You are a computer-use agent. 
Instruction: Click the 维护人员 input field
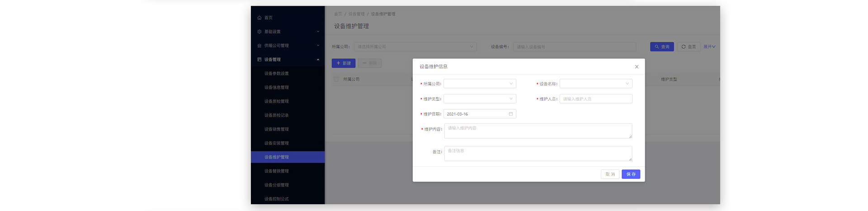click(596, 99)
